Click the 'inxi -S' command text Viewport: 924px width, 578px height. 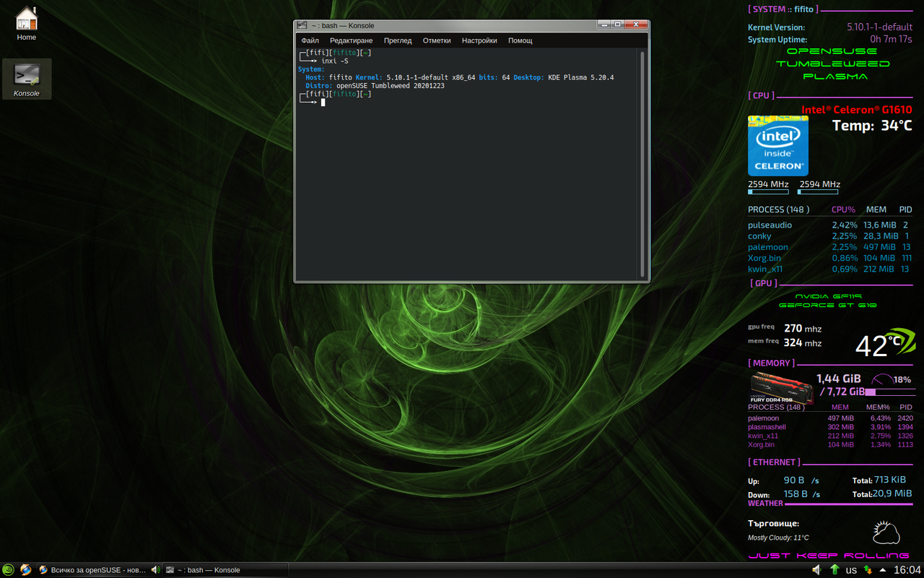click(x=335, y=61)
